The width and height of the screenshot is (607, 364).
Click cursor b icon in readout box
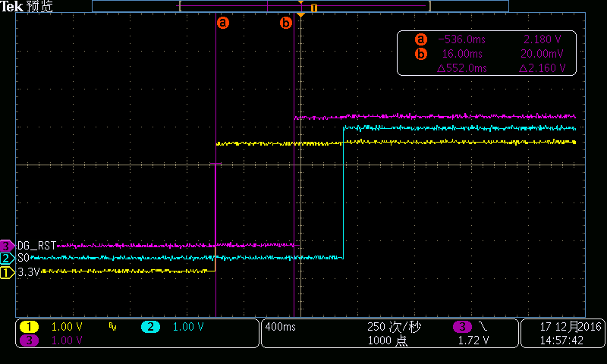pos(421,54)
